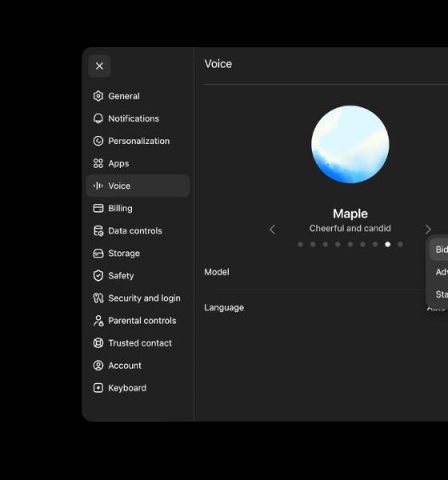This screenshot has width=448, height=480.
Task: Open the Billing tab
Action: (138, 208)
